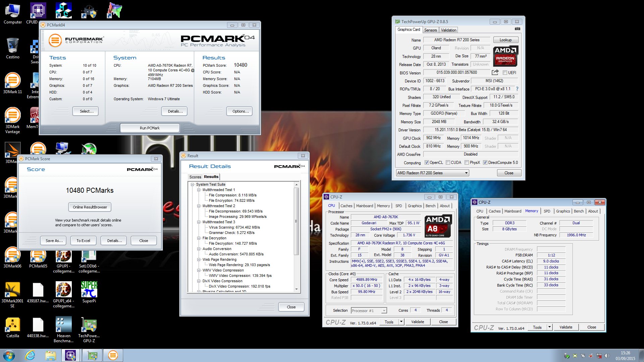The image size is (644, 362).
Task: Open the Computer desktop icon
Action: (x=13, y=14)
